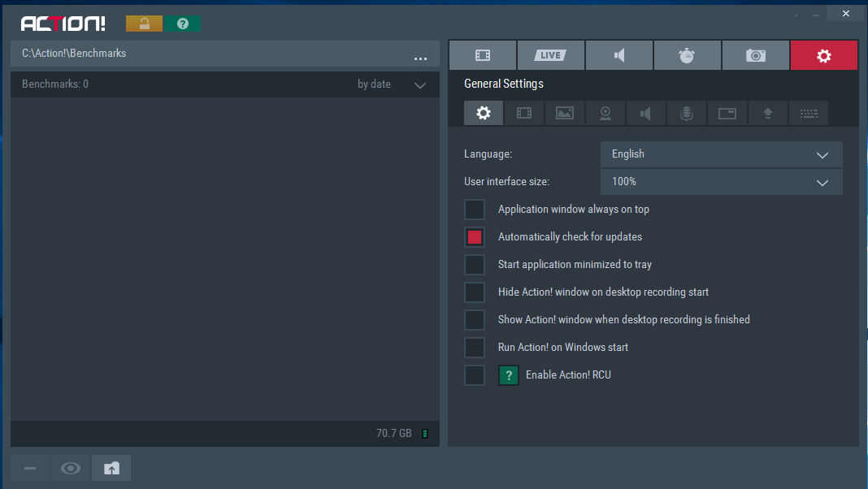Click the green help question mark icon
868x489 pixels.
(x=183, y=24)
